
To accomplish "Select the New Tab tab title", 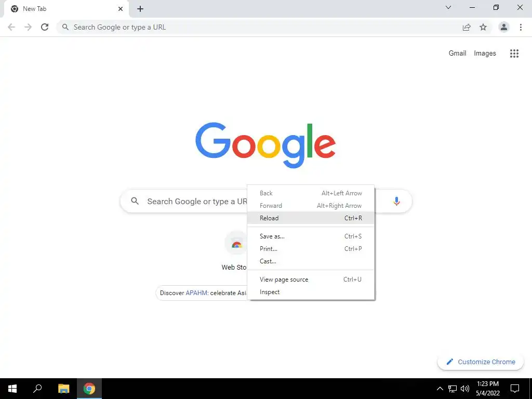I will [x=35, y=9].
